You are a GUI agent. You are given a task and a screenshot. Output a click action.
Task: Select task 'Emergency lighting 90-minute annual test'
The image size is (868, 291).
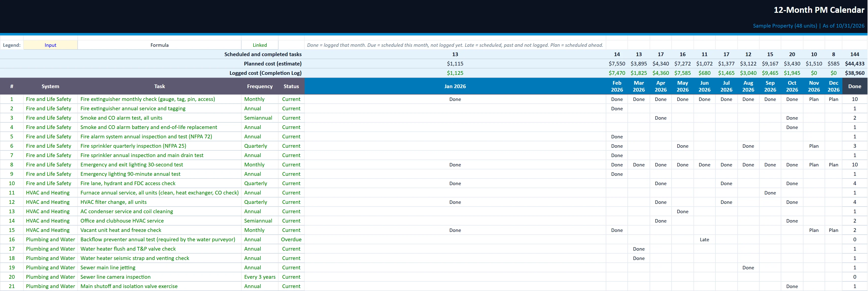coord(130,174)
